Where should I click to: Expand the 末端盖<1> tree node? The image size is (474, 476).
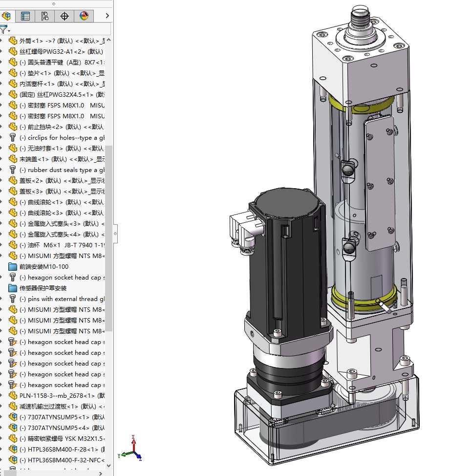tap(1, 159)
